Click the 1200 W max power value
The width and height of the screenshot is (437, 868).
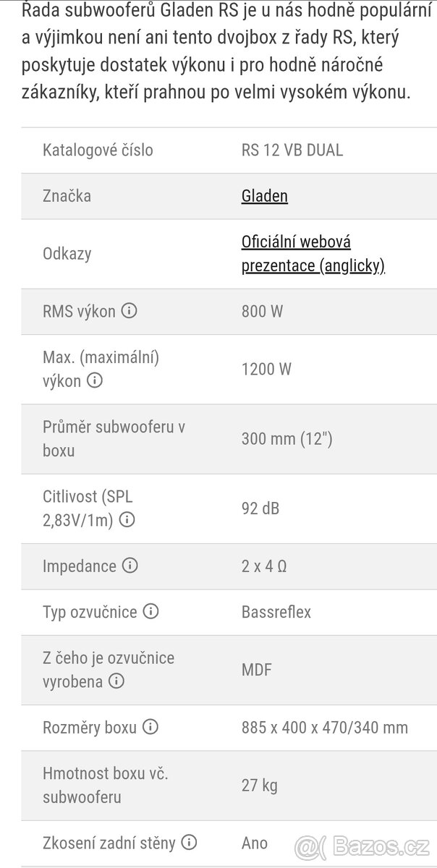pyautogui.click(x=266, y=369)
